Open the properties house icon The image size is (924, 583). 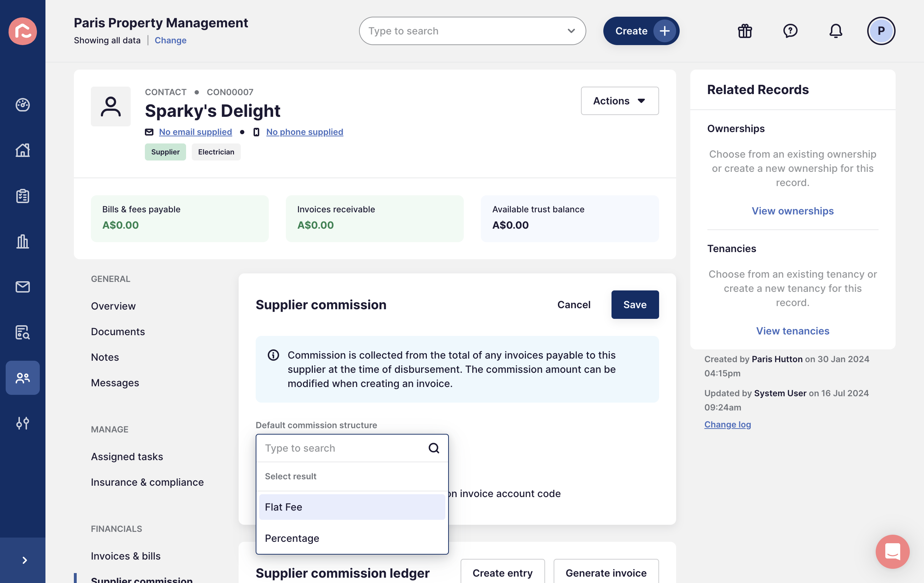coord(23,150)
